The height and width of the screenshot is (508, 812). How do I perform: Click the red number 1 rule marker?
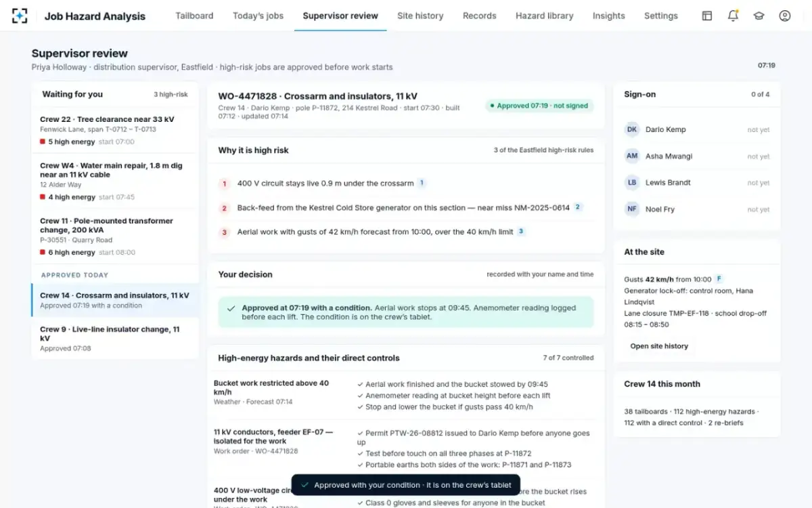tap(225, 184)
